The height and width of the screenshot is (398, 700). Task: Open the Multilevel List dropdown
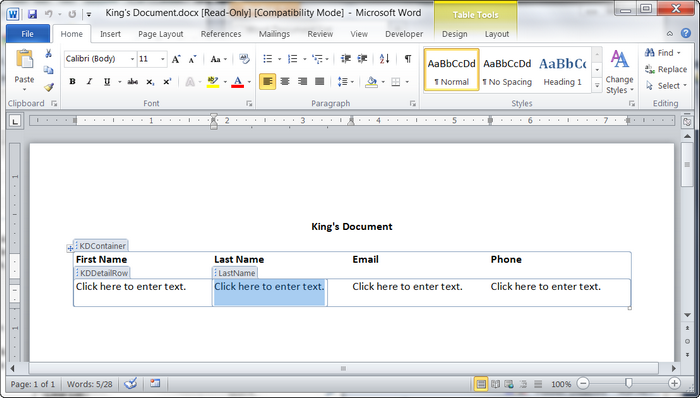[x=327, y=59]
